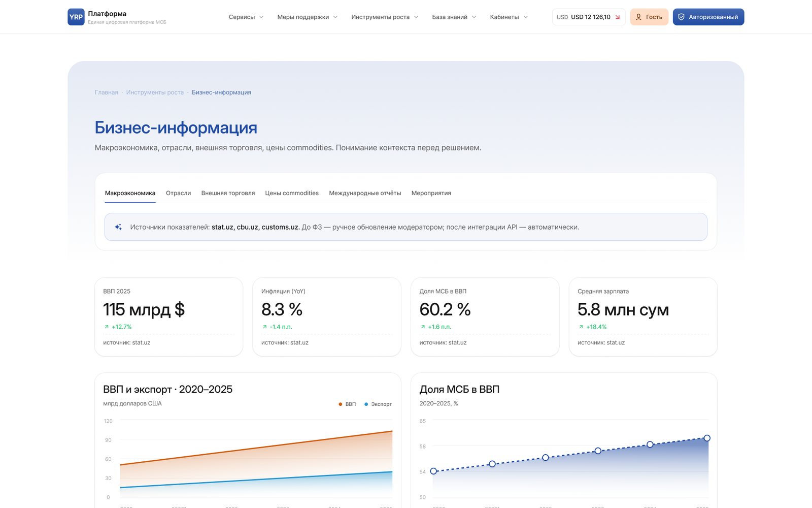Screen dimensions: 812x508
Task: Switch to the Внешняя торговля tab
Action: (228, 193)
